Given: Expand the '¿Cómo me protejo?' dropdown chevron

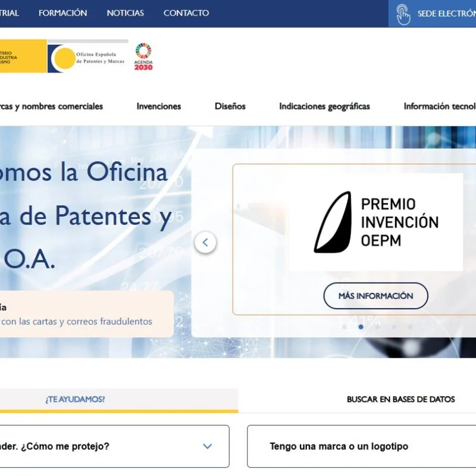Looking at the screenshot, I should coord(207,446).
